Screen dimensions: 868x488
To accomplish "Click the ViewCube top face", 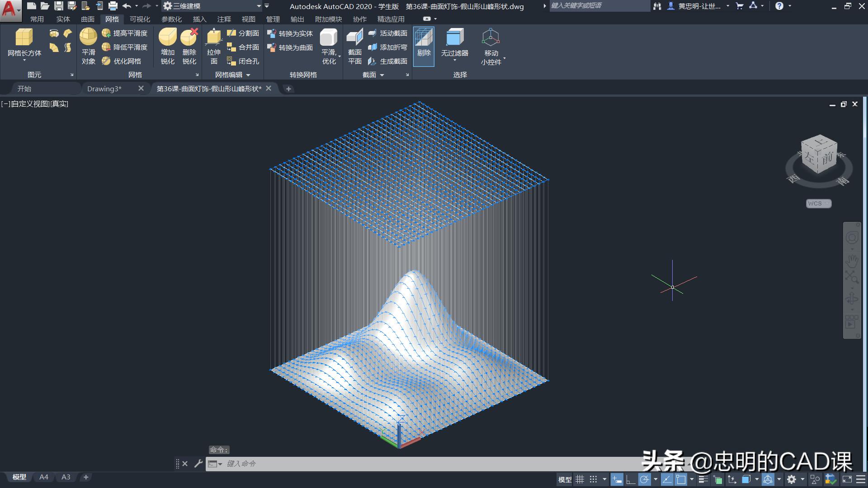I will pos(821,141).
